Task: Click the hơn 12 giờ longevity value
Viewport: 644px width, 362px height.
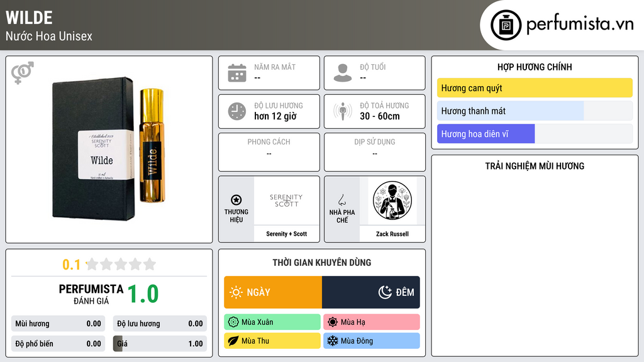Action: tap(275, 116)
